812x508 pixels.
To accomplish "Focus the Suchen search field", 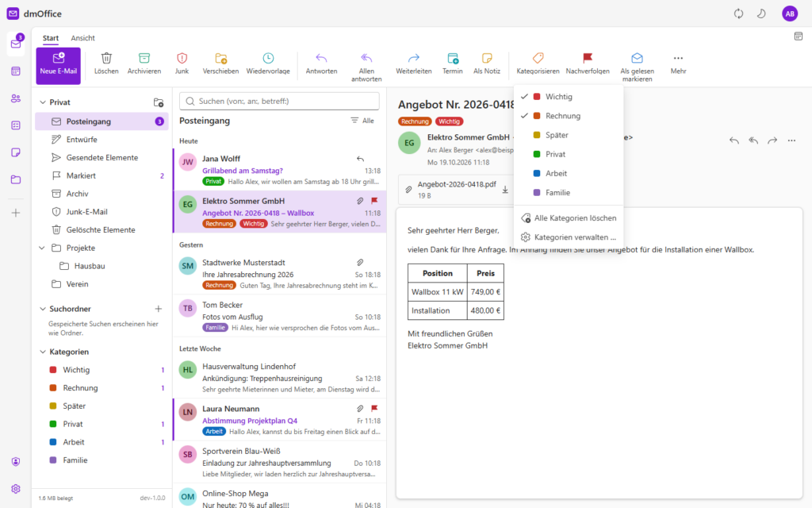I will (279, 101).
